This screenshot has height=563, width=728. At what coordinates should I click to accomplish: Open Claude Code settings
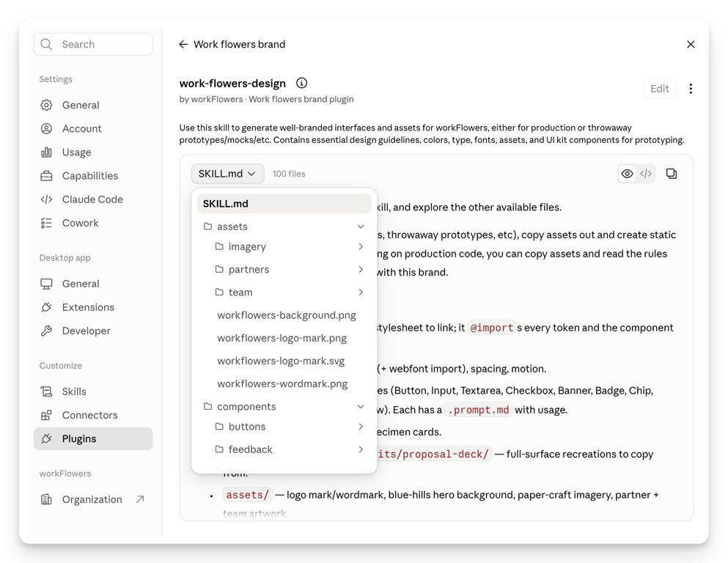(93, 199)
